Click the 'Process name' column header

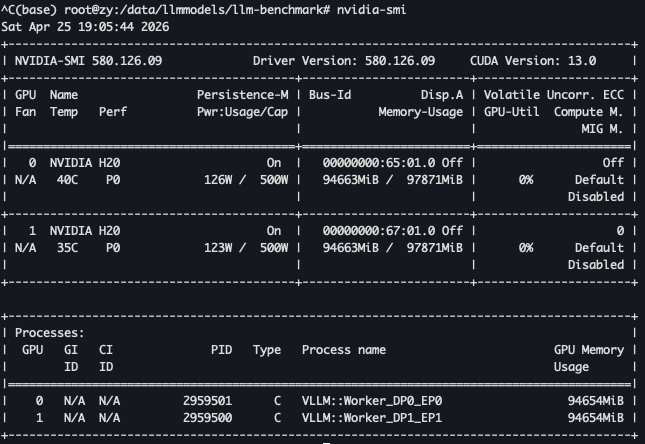(x=344, y=350)
